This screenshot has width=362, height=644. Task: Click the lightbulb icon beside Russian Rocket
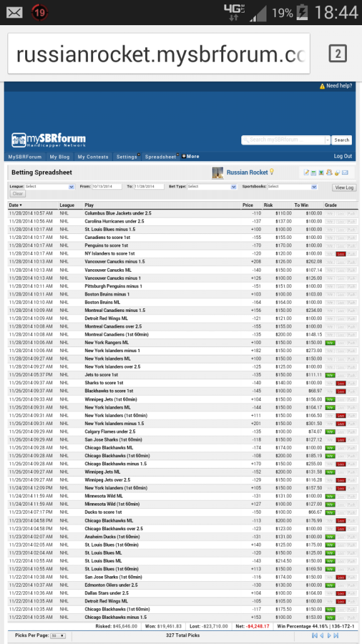point(271,172)
